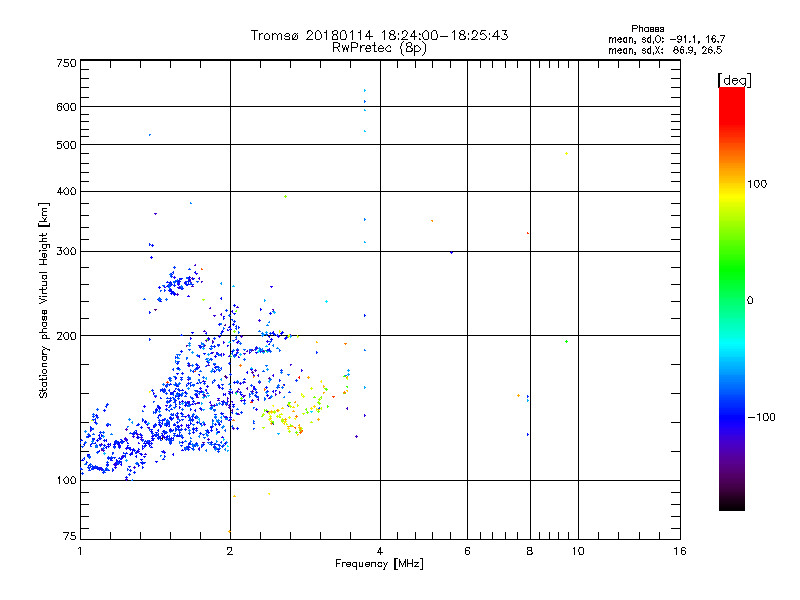Click the y-axis tick label '100'
This screenshot has height=600, width=800.
click(66, 480)
